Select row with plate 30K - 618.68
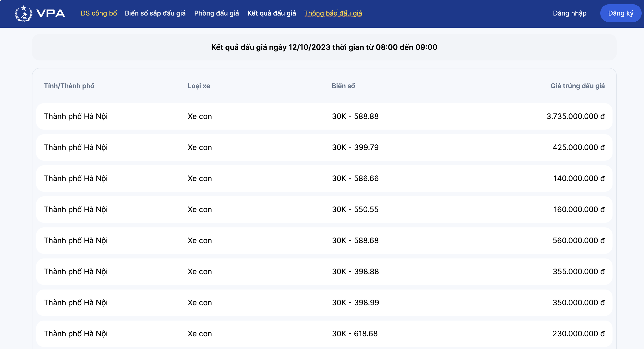The image size is (644, 349). 354,333
